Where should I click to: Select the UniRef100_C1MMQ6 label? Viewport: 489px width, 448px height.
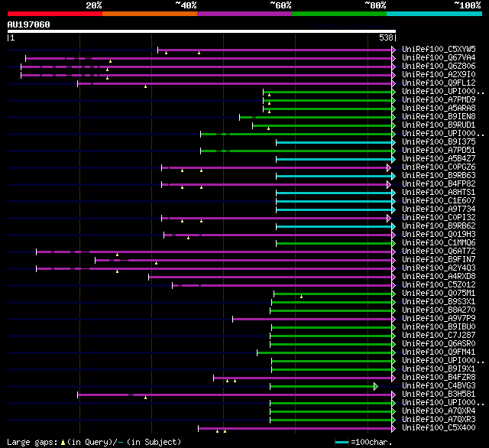439,243
